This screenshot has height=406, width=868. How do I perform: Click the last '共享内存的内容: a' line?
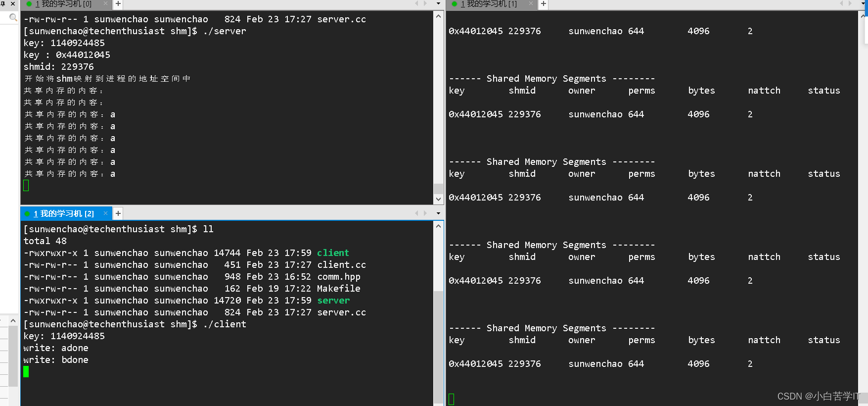pos(70,174)
